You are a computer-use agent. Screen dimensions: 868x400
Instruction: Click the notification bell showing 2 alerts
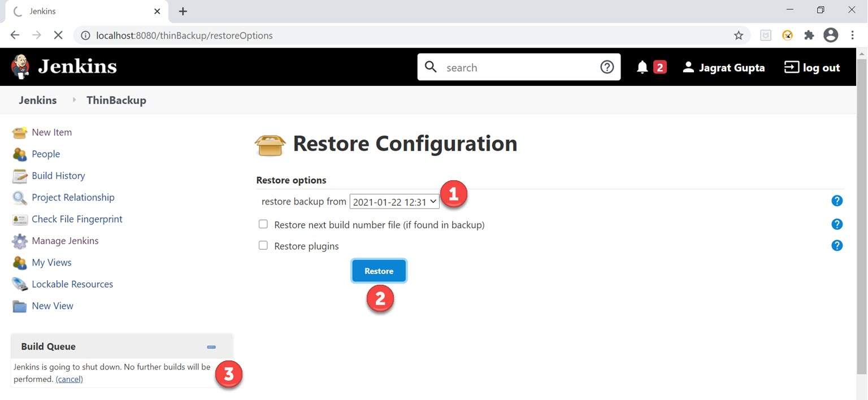click(642, 67)
